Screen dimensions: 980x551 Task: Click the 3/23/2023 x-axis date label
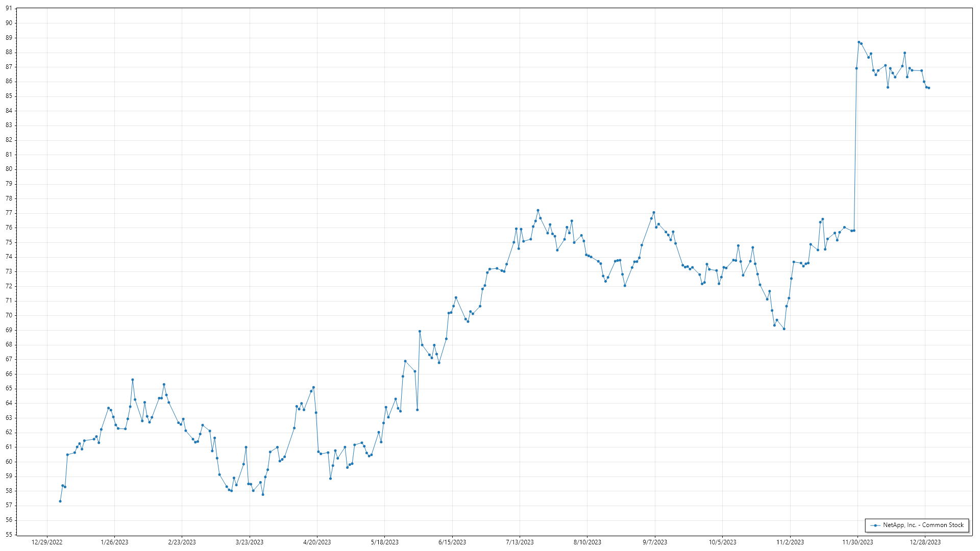250,542
